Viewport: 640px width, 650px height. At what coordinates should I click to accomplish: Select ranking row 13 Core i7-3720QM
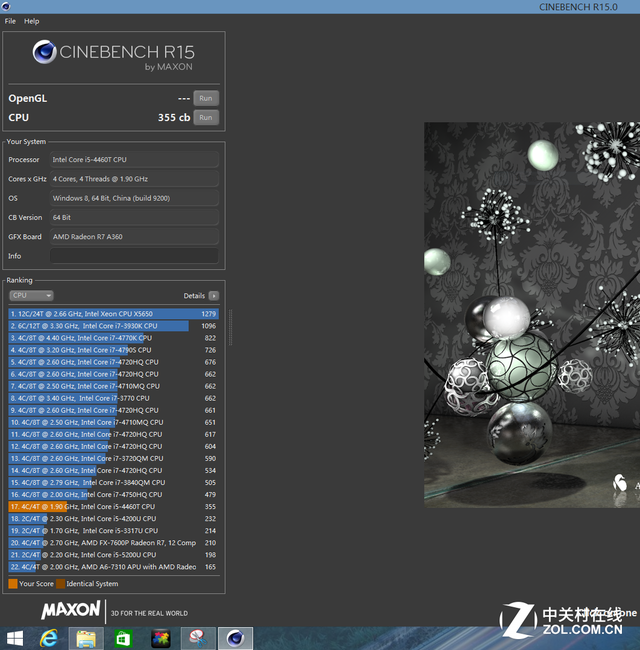pyautogui.click(x=114, y=458)
